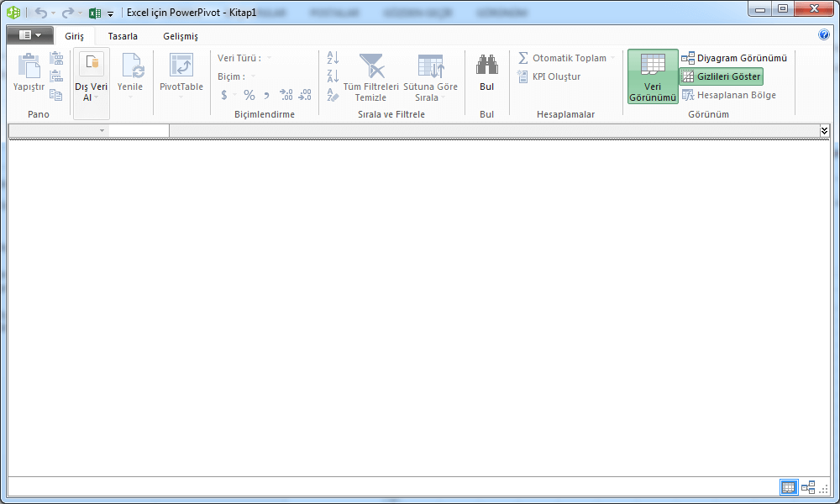The width and height of the screenshot is (840, 504).
Task: Toggle Veri Görünümü data view
Action: 653,76
